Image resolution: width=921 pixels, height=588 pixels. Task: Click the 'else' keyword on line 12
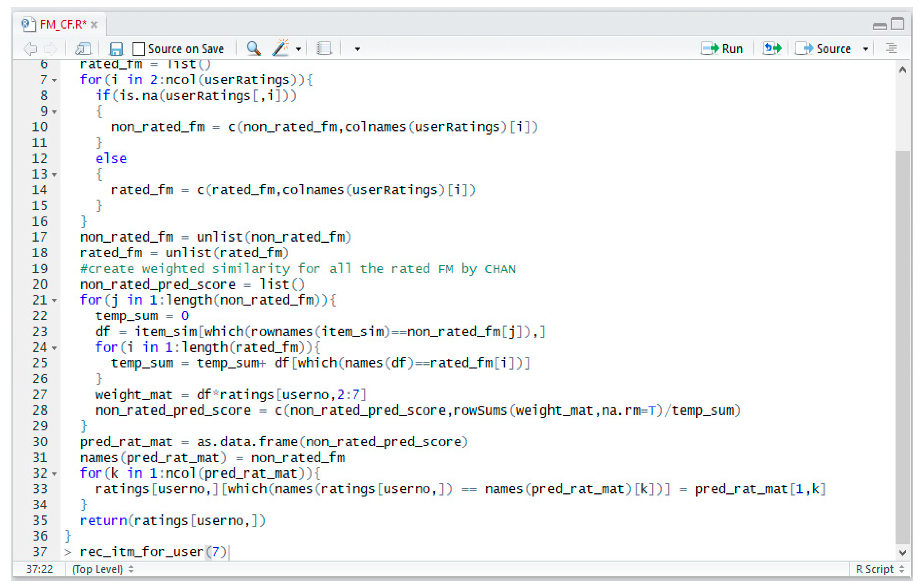[111, 159]
